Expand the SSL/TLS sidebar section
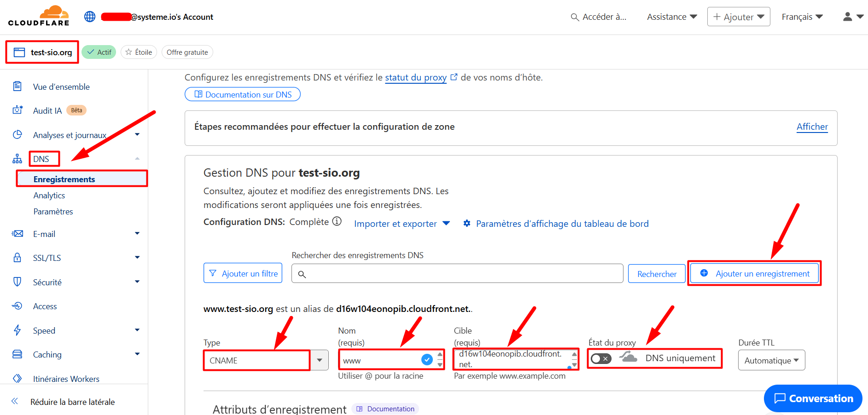The image size is (868, 415). point(137,257)
